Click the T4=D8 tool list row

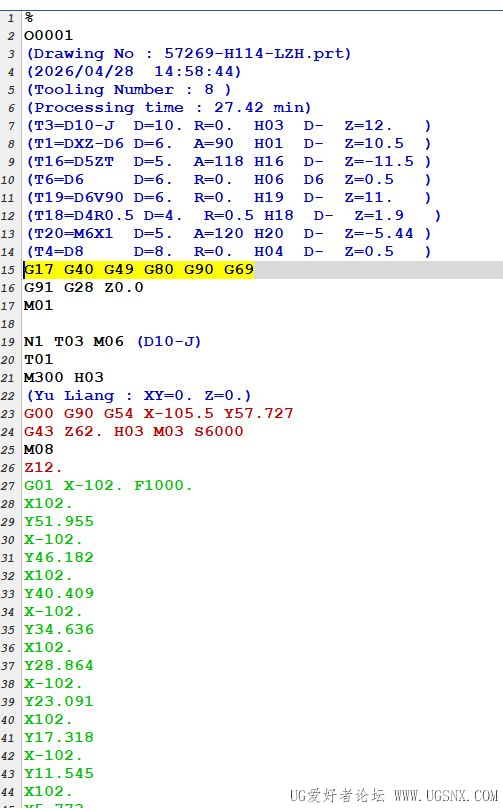(x=228, y=252)
